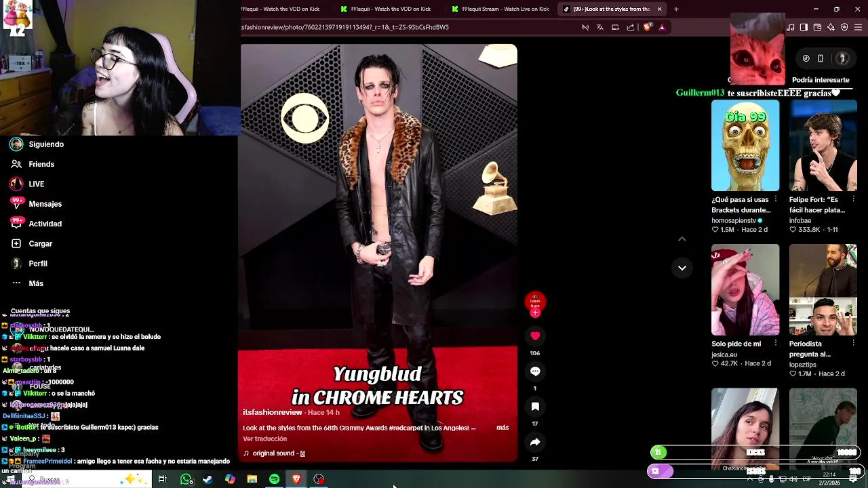This screenshot has height=488, width=868.
Task: Expand the Más option in sidebar
Action: click(27, 283)
